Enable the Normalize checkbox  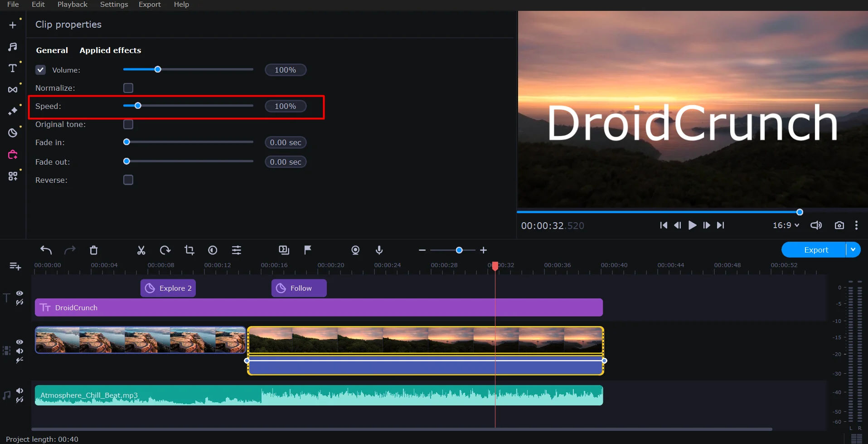click(128, 88)
